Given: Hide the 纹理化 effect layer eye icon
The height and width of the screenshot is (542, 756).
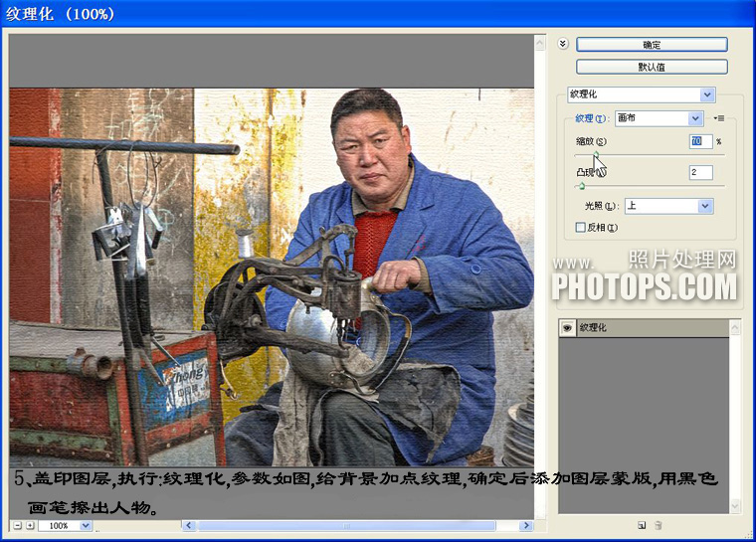Looking at the screenshot, I should (x=567, y=328).
